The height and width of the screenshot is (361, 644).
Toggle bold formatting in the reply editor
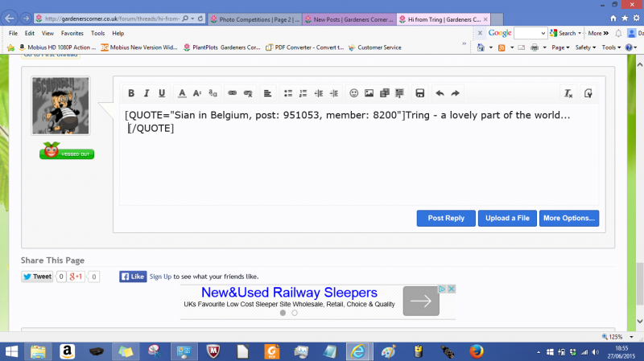[132, 93]
